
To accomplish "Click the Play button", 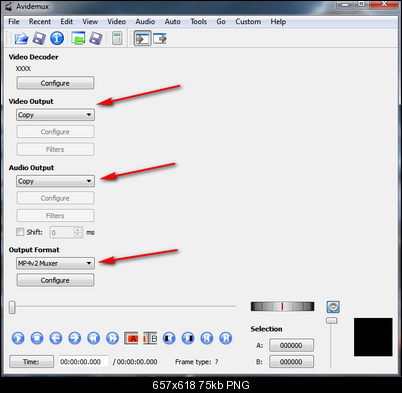I will pos(18,338).
